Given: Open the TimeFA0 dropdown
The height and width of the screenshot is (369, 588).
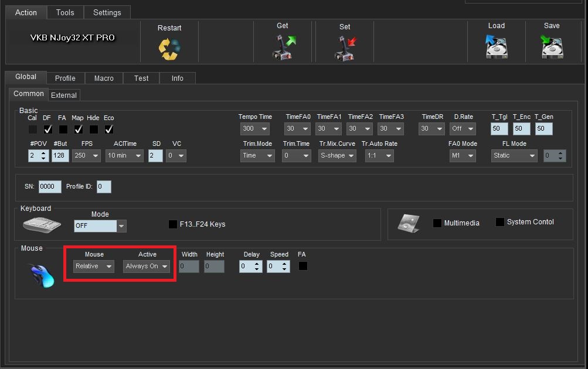Looking at the screenshot, I should (x=297, y=128).
